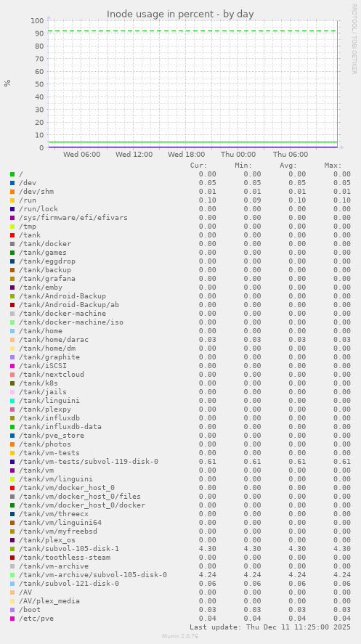Click the Avg: column header
361x644 pixels.
[x=288, y=165]
